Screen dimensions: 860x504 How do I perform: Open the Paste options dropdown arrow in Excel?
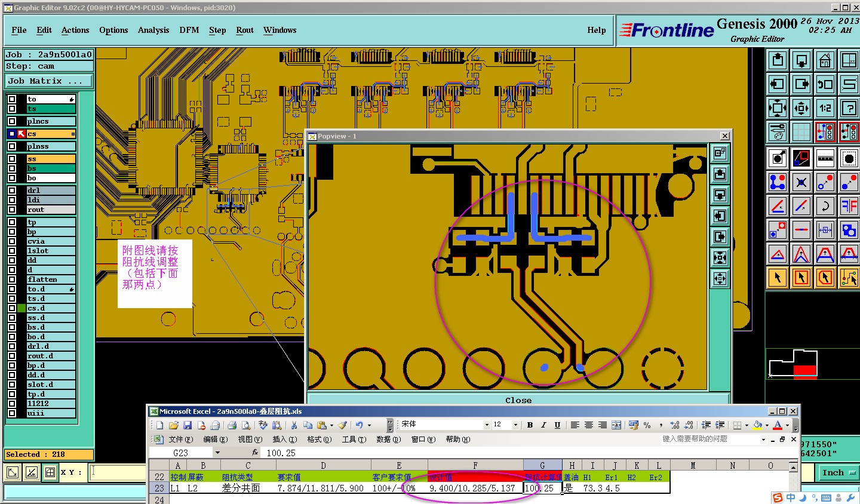click(x=332, y=425)
